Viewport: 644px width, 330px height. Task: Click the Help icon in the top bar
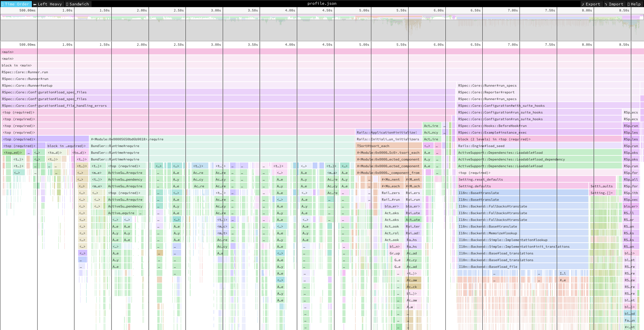[629, 4]
